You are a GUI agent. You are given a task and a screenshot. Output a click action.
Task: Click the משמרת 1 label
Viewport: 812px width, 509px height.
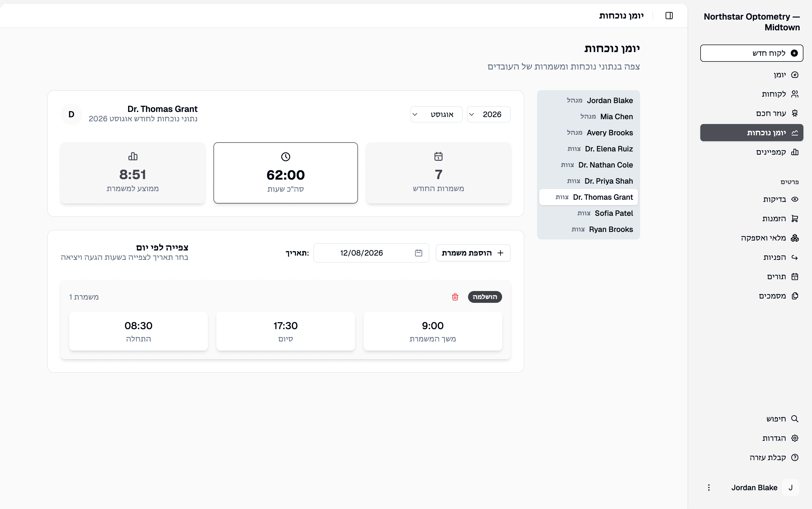[84, 297]
